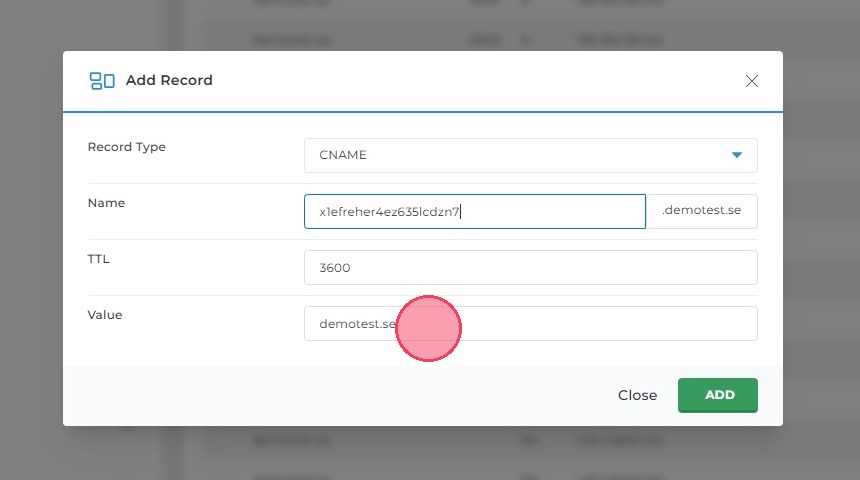Click the Name field label

(x=106, y=203)
